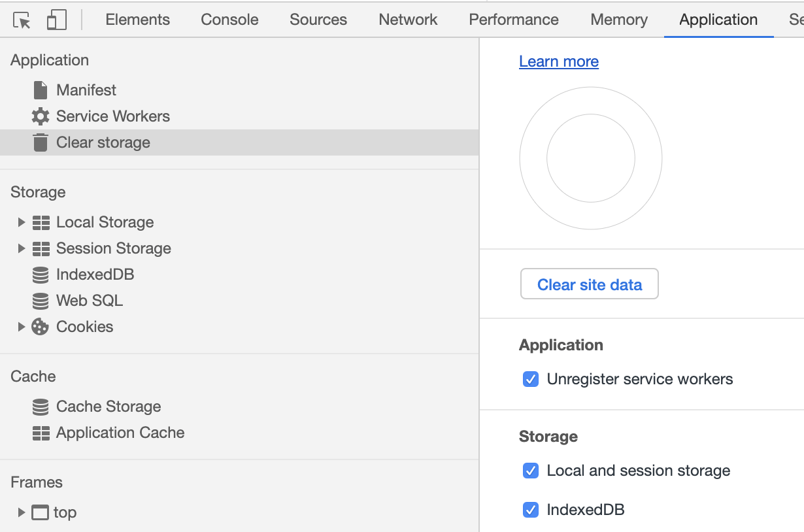
Task: Open Manifest via its document icon
Action: 41,90
